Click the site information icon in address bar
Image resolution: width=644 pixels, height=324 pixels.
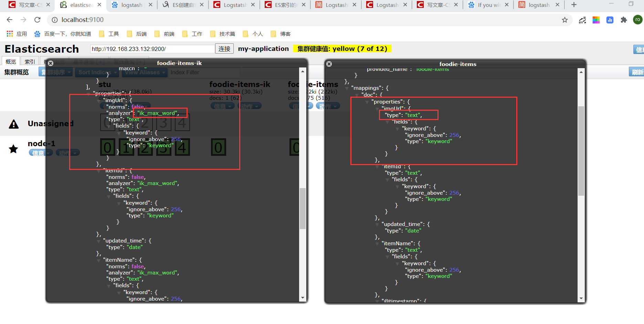(54, 20)
